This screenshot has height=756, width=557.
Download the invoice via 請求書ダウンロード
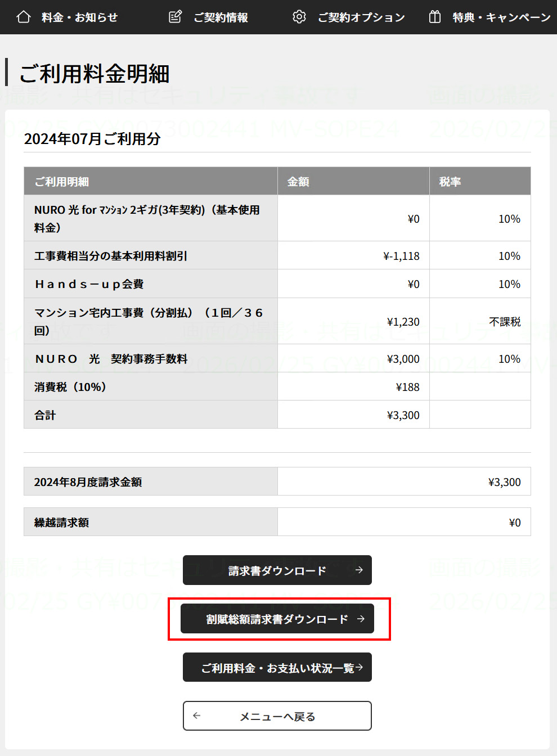point(277,570)
